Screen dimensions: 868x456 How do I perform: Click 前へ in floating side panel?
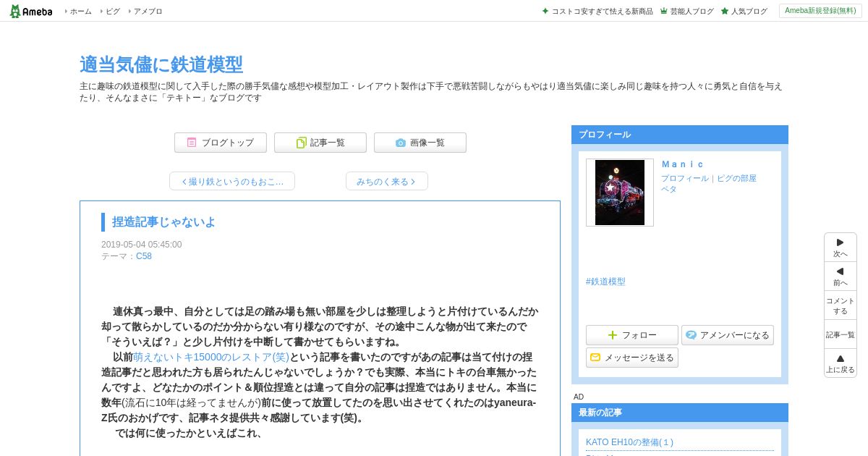pos(841,276)
